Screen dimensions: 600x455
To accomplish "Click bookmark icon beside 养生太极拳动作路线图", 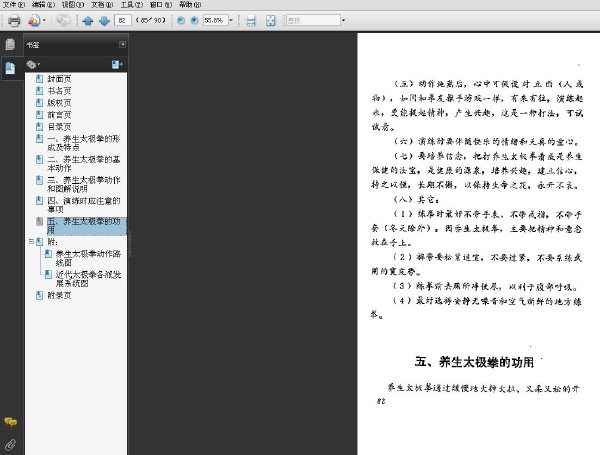I will click(48, 253).
